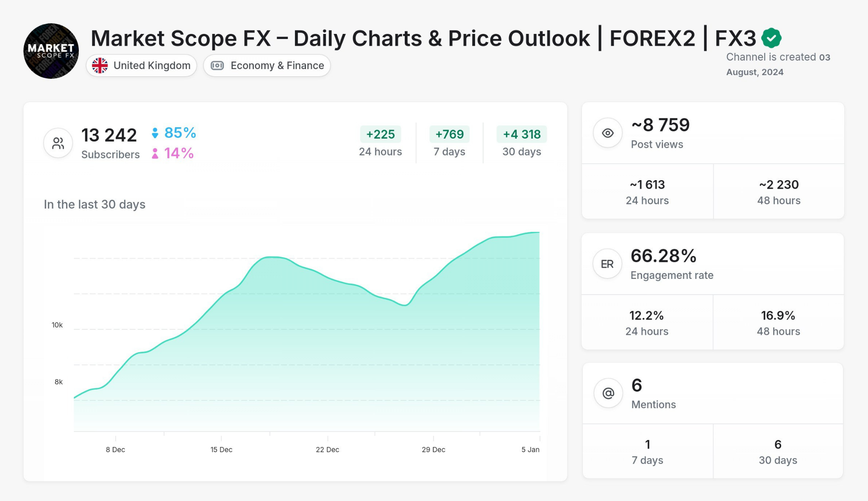Viewport: 868px width, 501px height.
Task: Expand the 7 days growth stat
Action: tap(449, 142)
